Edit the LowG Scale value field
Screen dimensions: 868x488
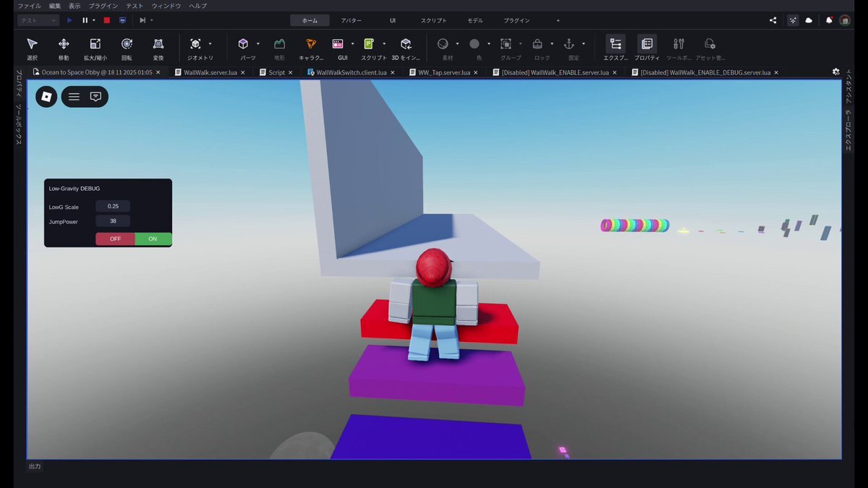pyautogui.click(x=113, y=207)
